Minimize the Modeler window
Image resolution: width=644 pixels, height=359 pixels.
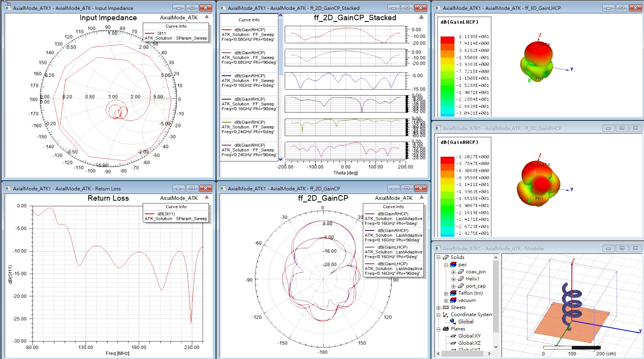(608, 248)
